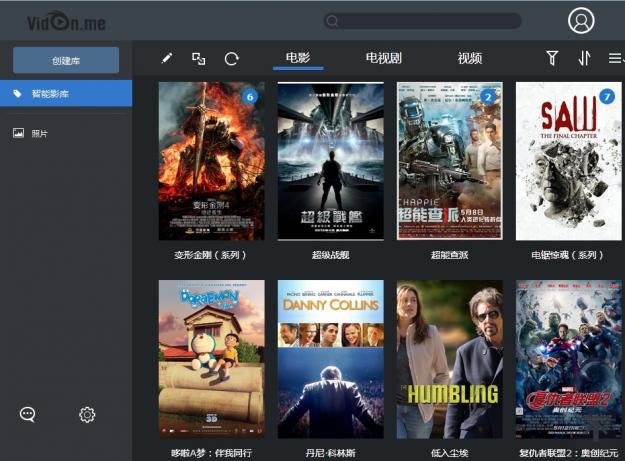Select 智能影库 in the sidebar

pyautogui.click(x=66, y=93)
